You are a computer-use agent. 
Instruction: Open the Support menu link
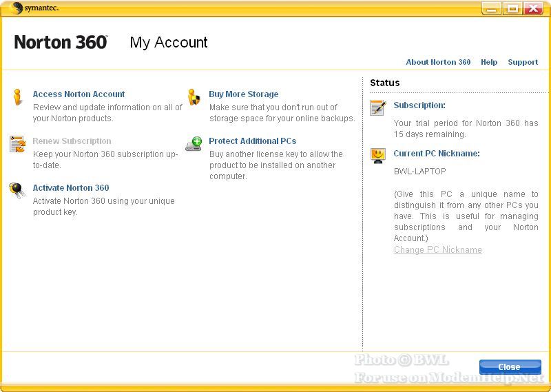523,62
